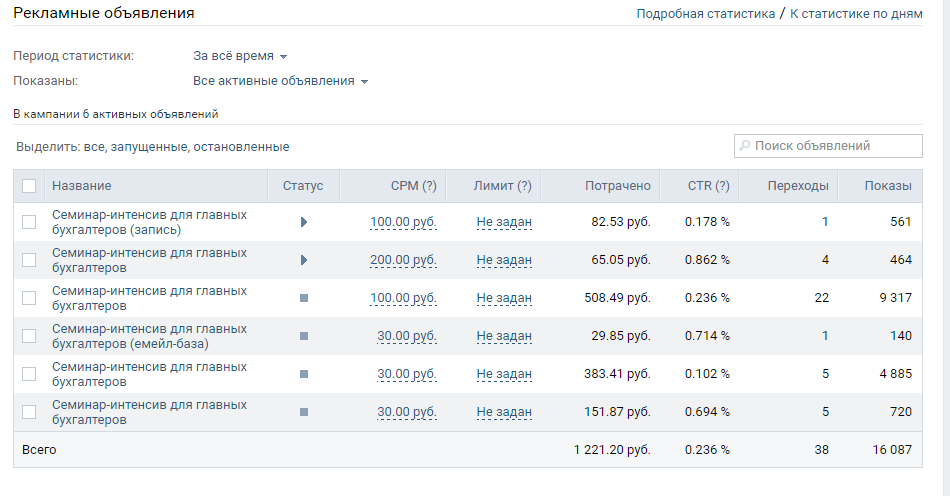Open the 'Все активные объявления' dropdown

[280, 81]
